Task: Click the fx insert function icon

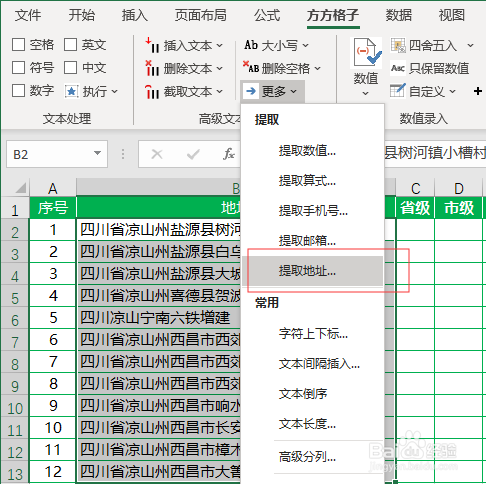Action: [229, 154]
